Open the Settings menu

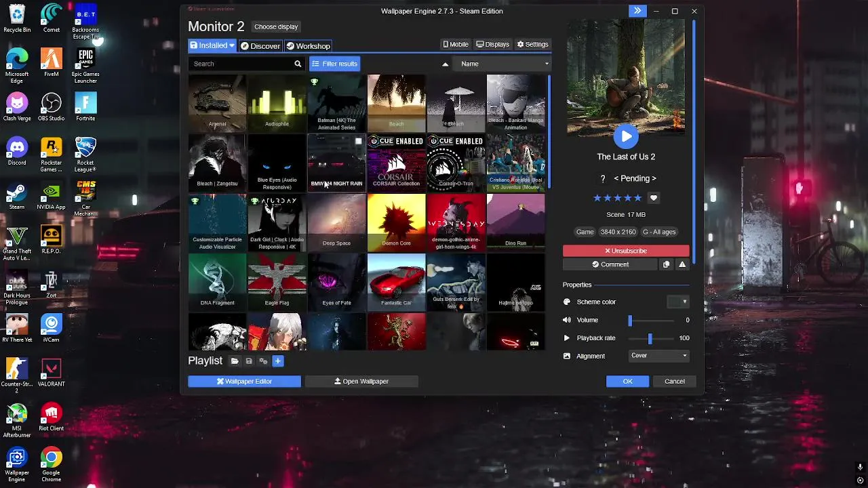[533, 44]
